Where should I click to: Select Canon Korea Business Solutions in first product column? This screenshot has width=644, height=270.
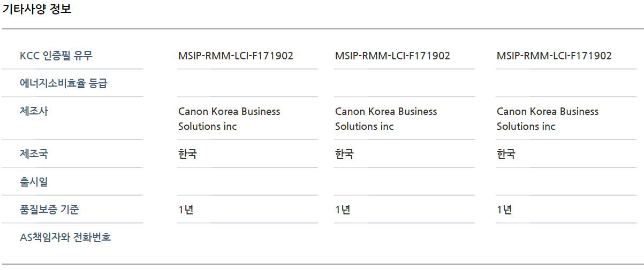pos(229,119)
